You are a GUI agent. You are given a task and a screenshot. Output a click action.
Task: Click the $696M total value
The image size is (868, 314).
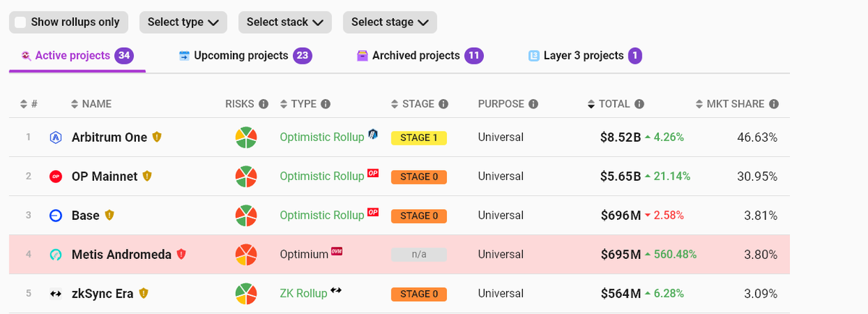[621, 216]
